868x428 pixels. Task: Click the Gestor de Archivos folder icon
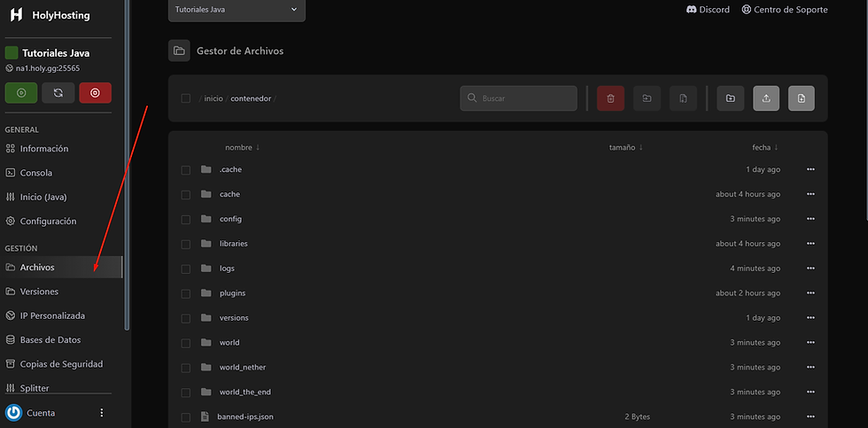tap(179, 51)
